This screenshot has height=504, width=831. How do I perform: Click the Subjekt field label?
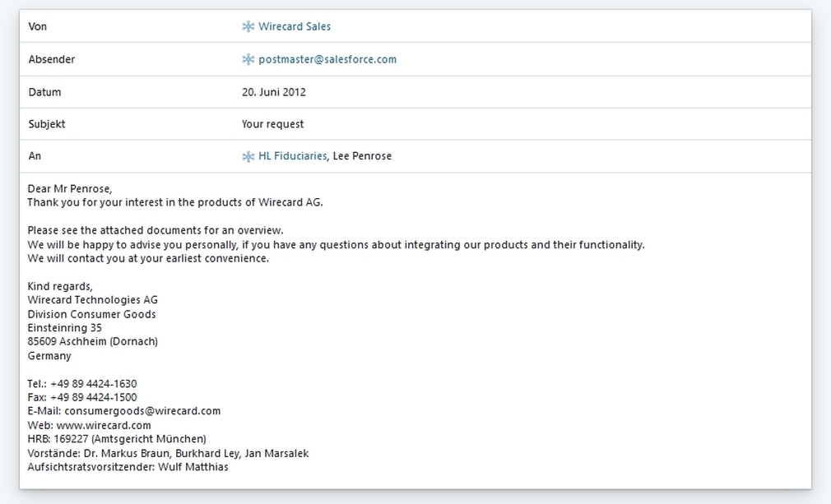(47, 124)
